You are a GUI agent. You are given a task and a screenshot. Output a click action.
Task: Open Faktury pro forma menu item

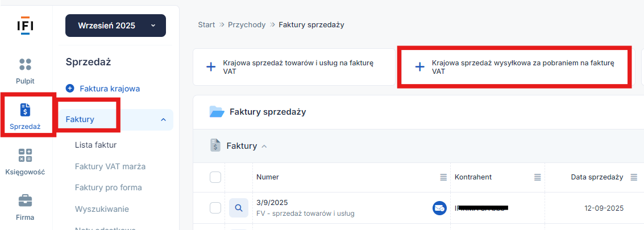[x=108, y=187]
